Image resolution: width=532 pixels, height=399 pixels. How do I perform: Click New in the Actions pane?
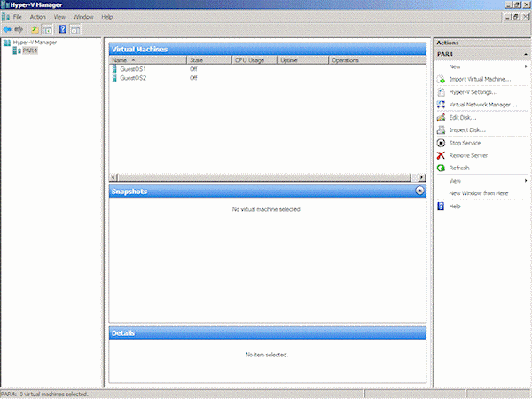[455, 66]
